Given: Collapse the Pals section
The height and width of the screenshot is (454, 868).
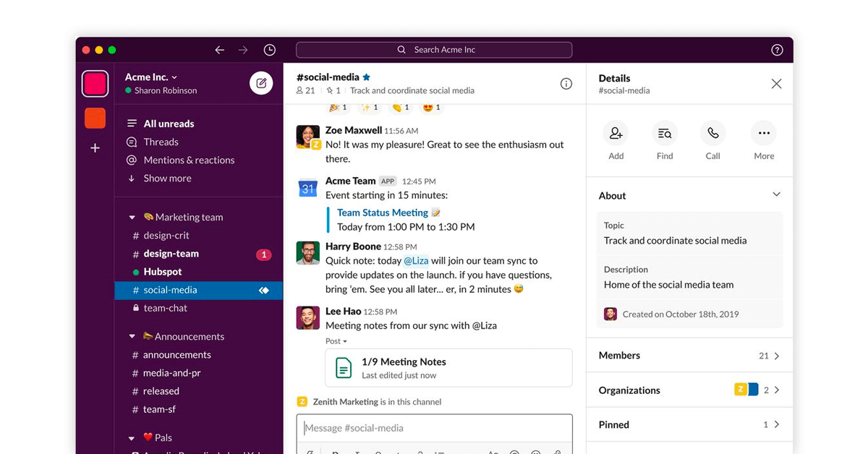Looking at the screenshot, I should [132, 437].
